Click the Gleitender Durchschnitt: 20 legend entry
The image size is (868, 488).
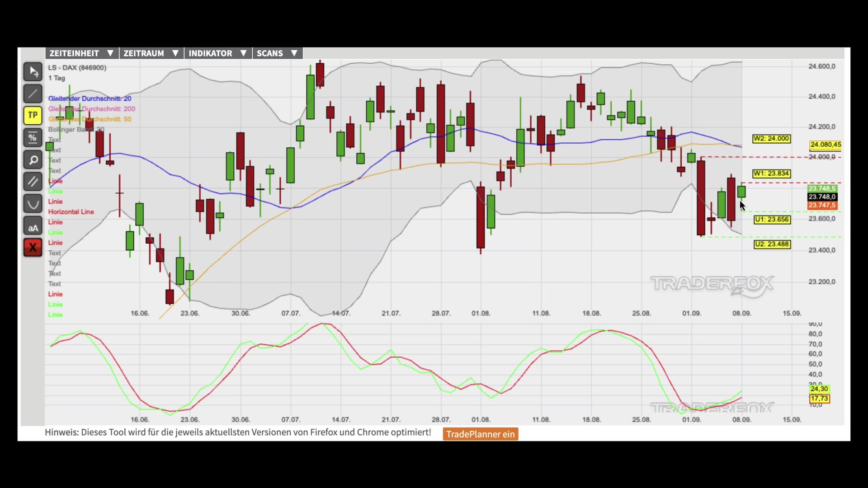pos(90,99)
